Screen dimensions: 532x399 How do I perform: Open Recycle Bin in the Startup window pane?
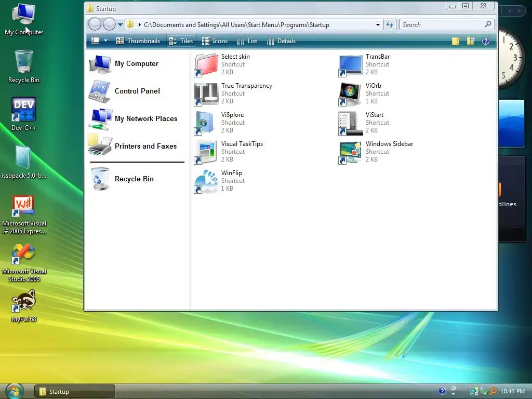[123, 179]
